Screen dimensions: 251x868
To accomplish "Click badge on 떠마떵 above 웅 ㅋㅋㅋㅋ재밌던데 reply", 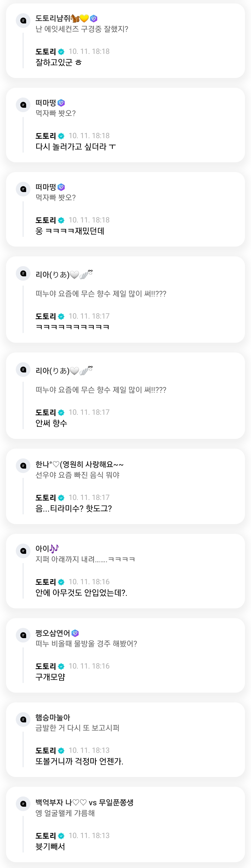I will (x=61, y=187).
